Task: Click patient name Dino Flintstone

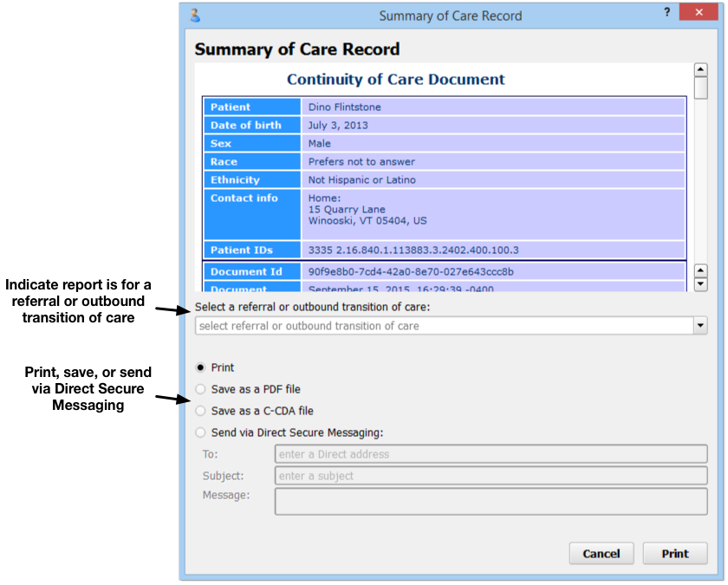Action: pyautogui.click(x=345, y=107)
